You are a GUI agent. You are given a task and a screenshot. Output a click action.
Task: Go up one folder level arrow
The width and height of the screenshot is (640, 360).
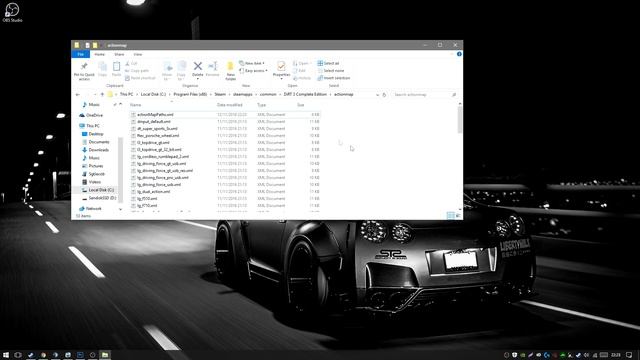(x=102, y=94)
